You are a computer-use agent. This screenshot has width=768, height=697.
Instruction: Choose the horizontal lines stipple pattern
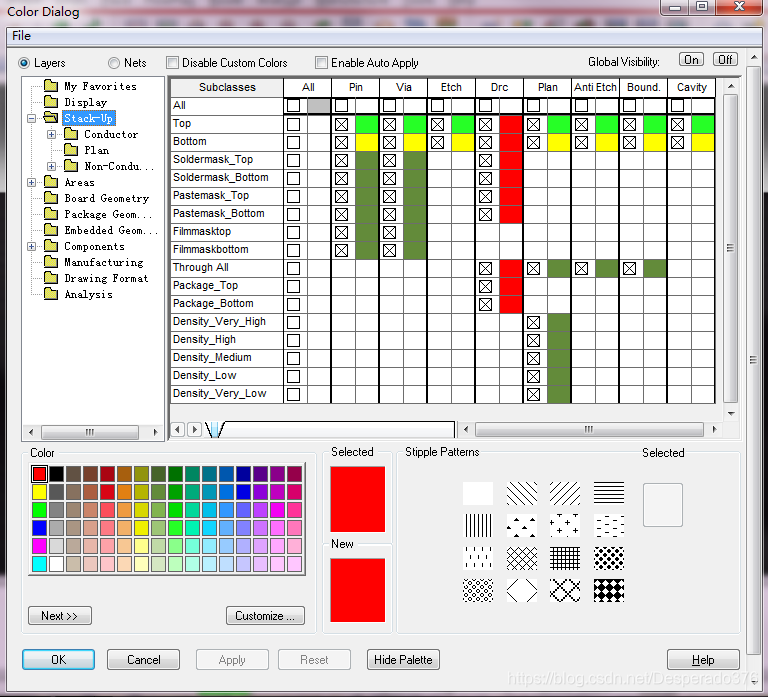[x=609, y=493]
